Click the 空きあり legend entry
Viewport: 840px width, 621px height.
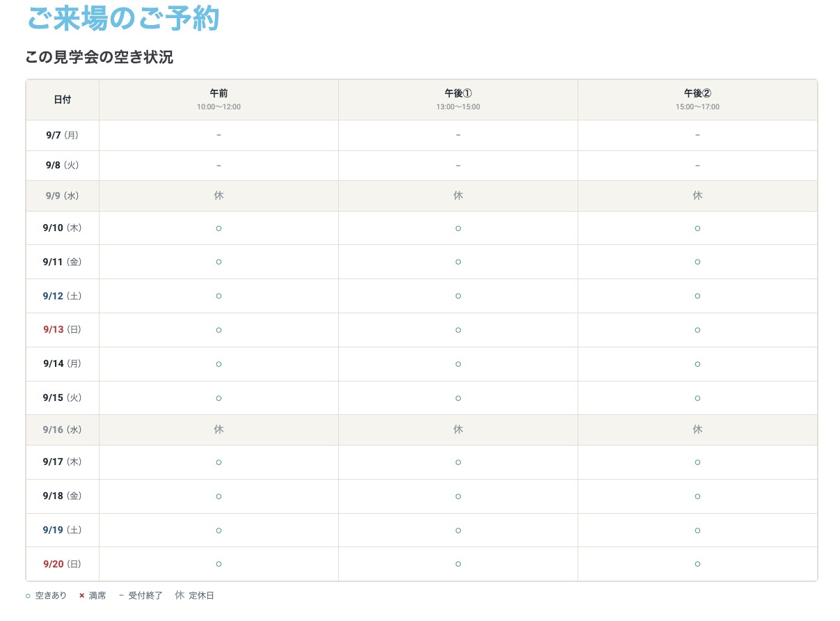click(x=46, y=596)
